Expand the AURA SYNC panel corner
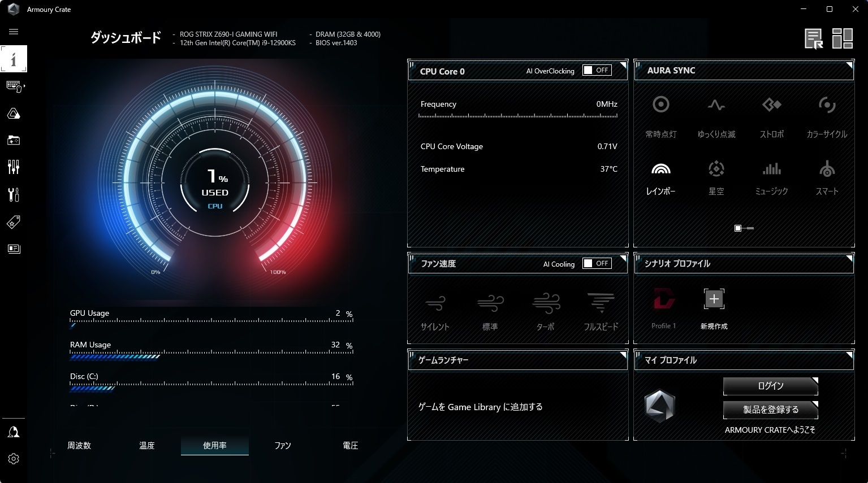 [849, 65]
